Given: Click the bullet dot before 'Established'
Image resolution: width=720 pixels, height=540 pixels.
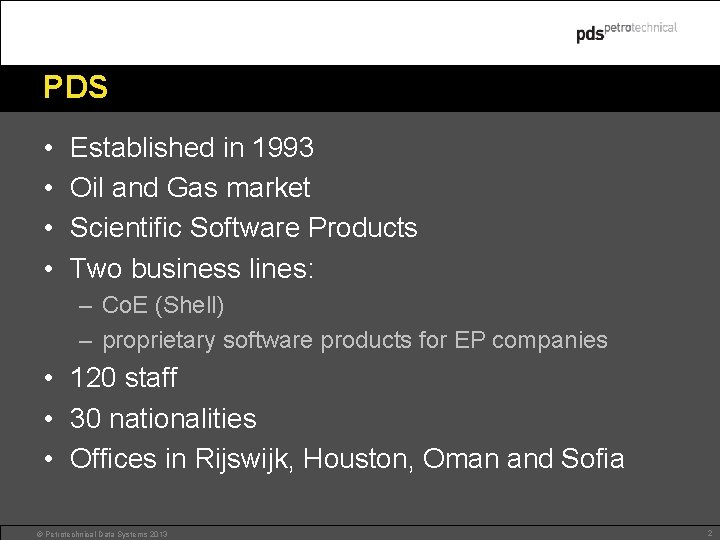Looking at the screenshot, I should pyautogui.click(x=48, y=148).
